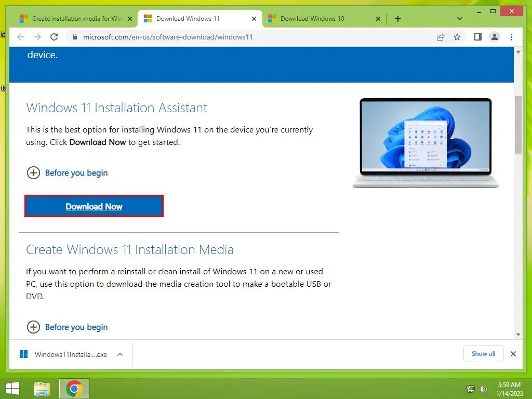The image size is (532, 399).
Task: Expand Before you begin under Installation Assistant
Action: [67, 172]
